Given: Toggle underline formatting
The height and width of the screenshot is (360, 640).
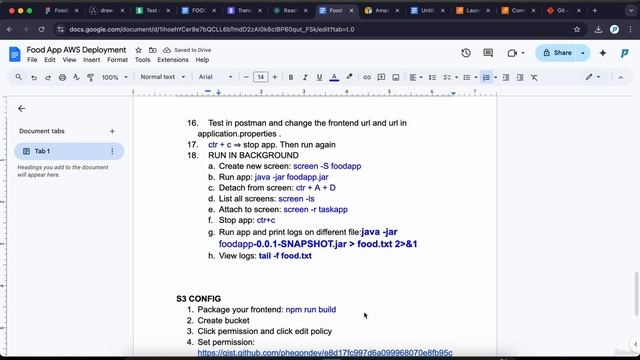Looking at the screenshot, I should point(319,77).
